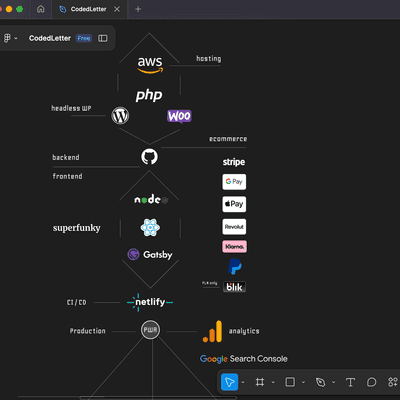The height and width of the screenshot is (400, 400).
Task: Select the 'superfunky' text
Action: pyautogui.click(x=77, y=228)
